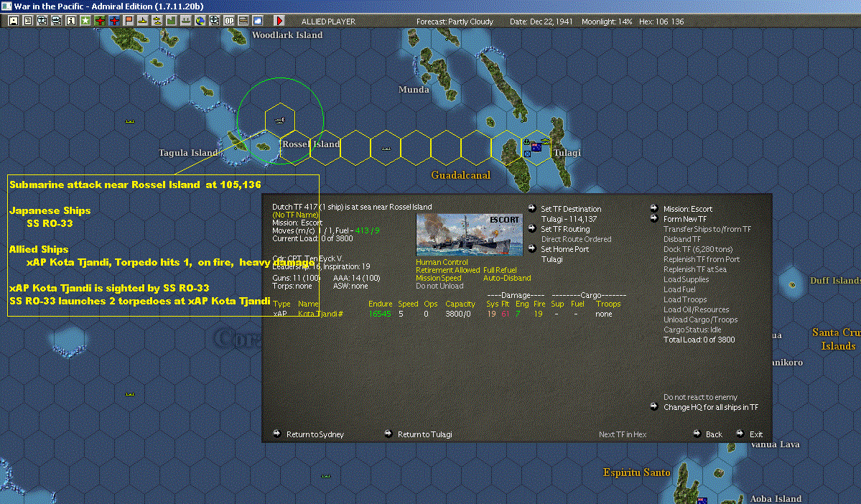Click arrow beside Set TF Destination
The width and height of the screenshot is (861, 504).
coord(531,208)
